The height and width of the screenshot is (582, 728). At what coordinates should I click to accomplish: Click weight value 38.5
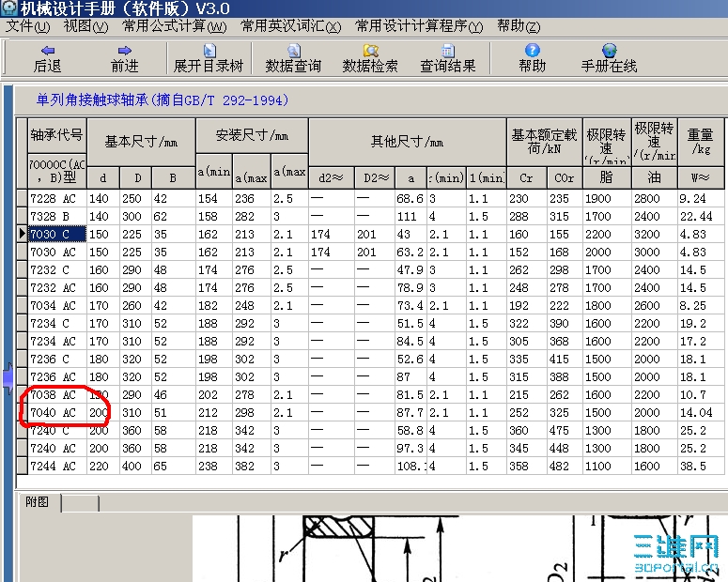click(692, 466)
